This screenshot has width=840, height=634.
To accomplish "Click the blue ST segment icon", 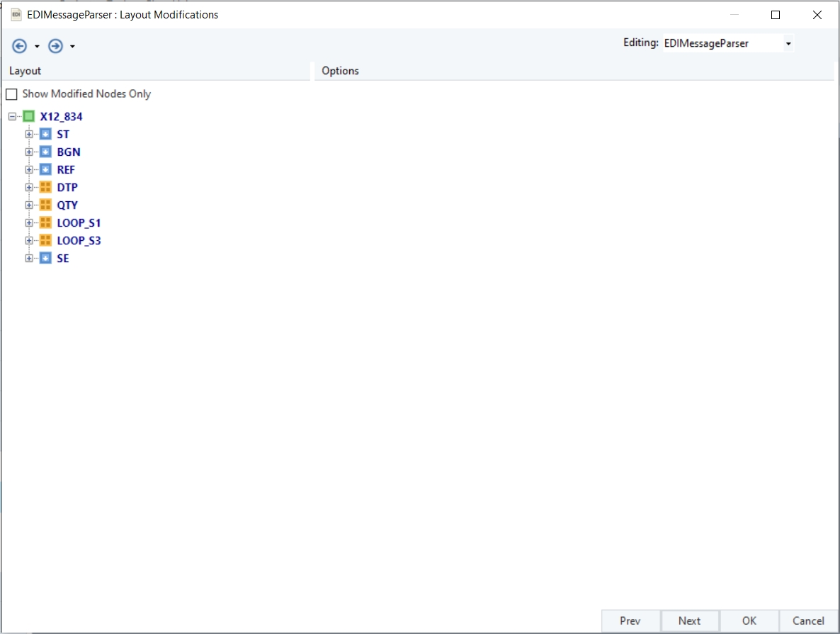I will (x=45, y=134).
